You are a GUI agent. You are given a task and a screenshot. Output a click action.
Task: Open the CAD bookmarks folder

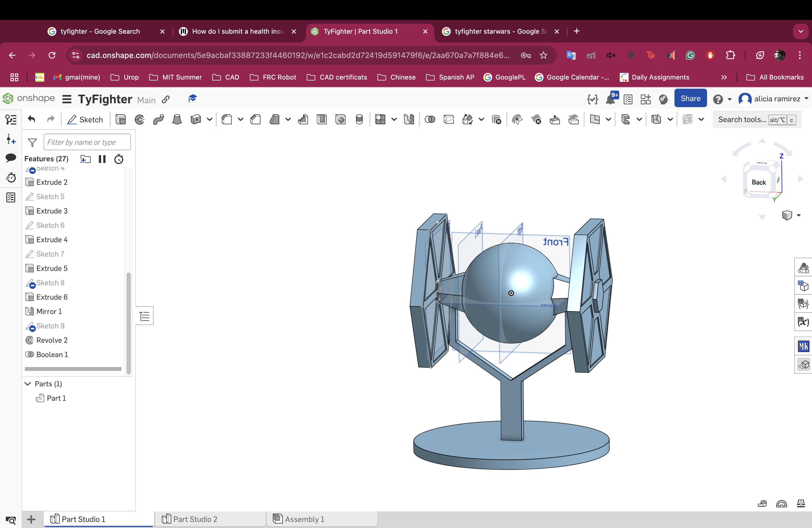[x=226, y=77]
